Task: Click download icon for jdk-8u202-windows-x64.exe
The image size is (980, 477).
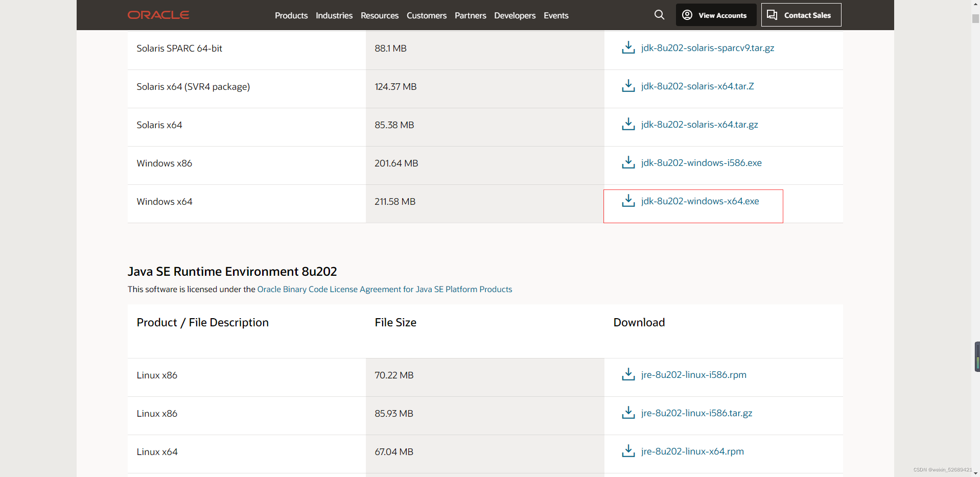Action: click(x=628, y=201)
